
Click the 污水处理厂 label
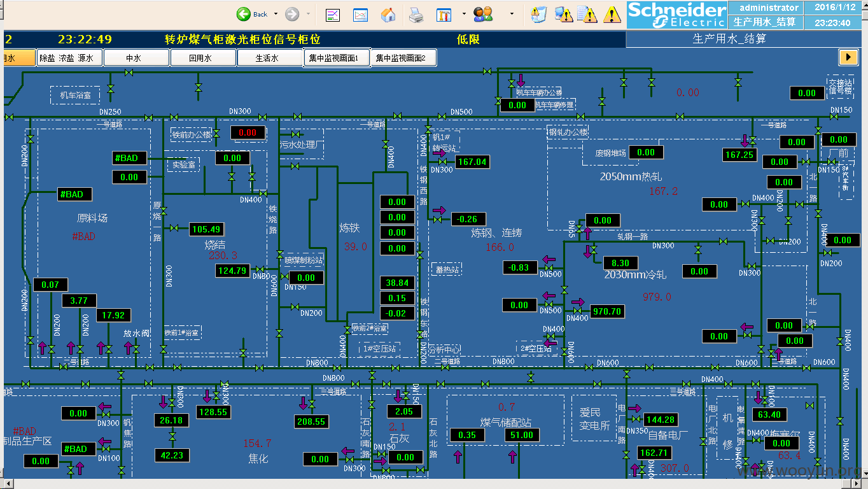tap(303, 145)
